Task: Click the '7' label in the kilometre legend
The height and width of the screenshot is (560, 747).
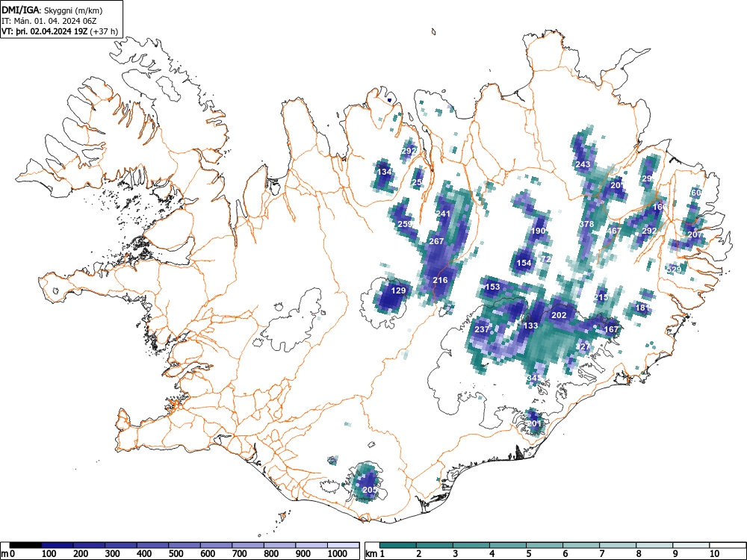Action: coord(601,554)
